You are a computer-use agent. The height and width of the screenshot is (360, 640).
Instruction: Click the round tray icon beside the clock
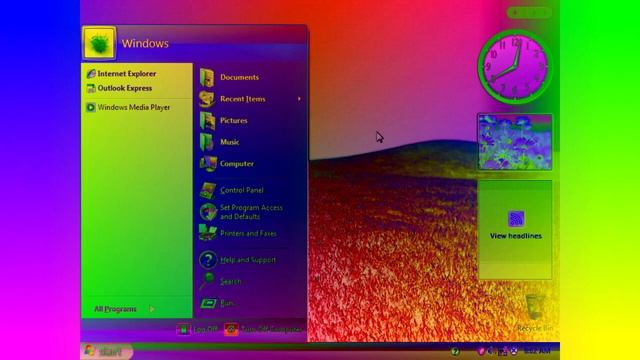pyautogui.click(x=514, y=351)
